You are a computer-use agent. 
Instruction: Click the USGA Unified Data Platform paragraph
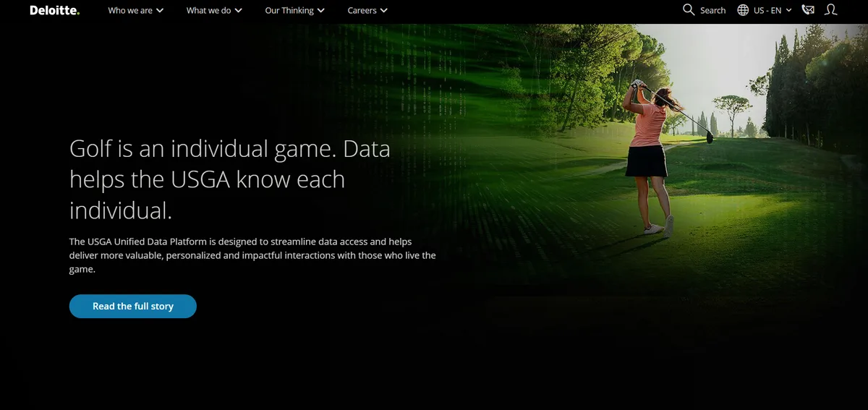(252, 255)
